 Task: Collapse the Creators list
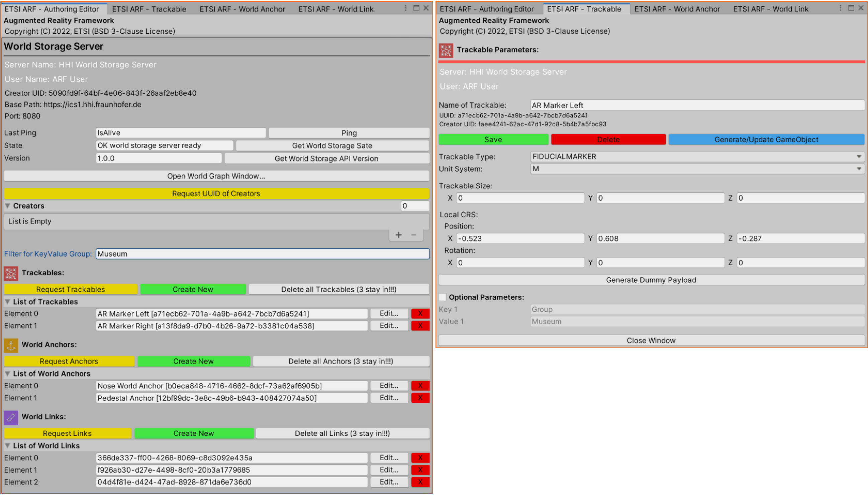pyautogui.click(x=7, y=206)
